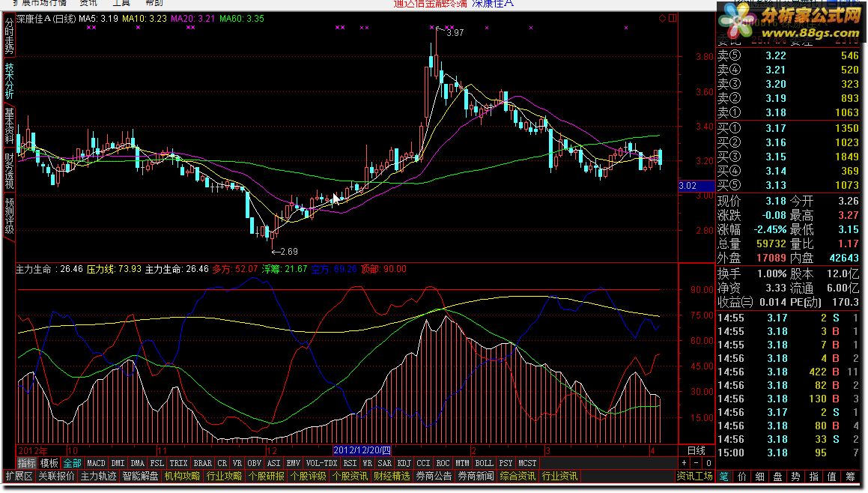Click the minus zoom button
This screenshot has width=868, height=493.
click(x=696, y=463)
